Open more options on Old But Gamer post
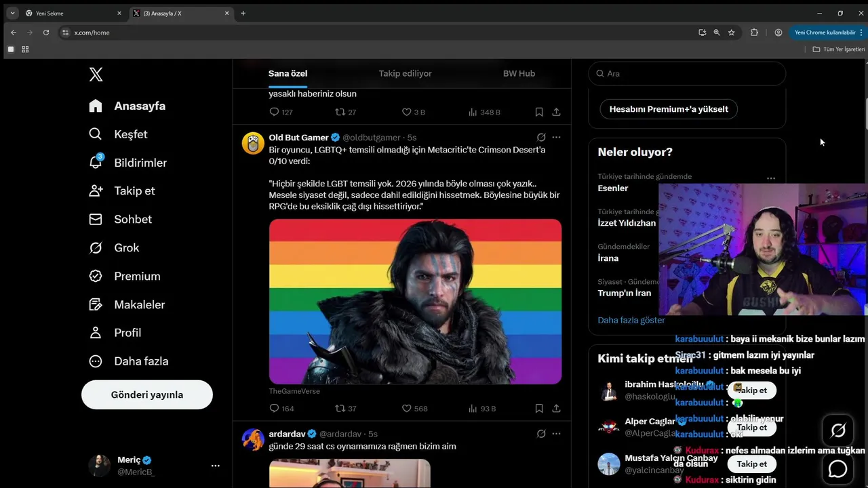 556,137
